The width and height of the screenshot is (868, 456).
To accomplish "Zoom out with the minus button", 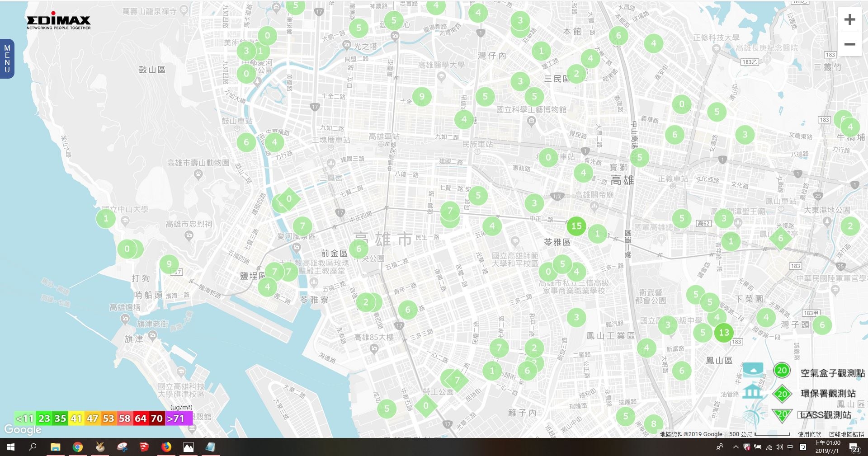I will [x=849, y=44].
